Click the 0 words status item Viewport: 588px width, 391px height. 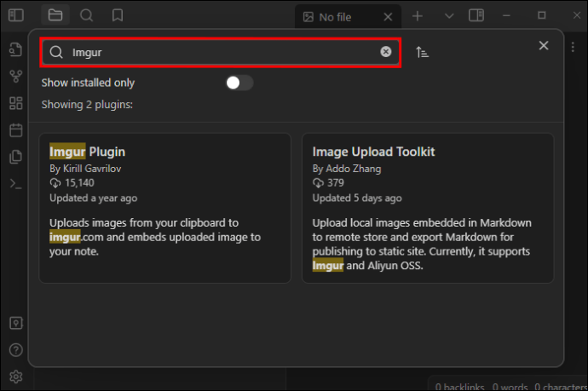tap(510, 386)
